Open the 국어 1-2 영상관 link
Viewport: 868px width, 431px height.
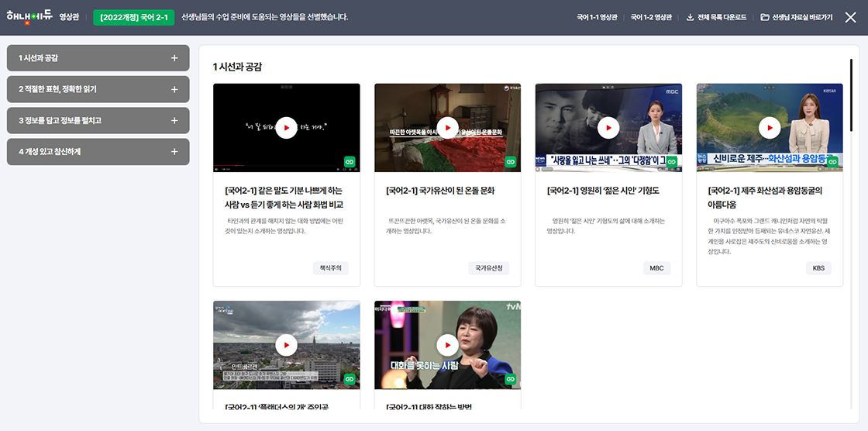click(x=651, y=17)
